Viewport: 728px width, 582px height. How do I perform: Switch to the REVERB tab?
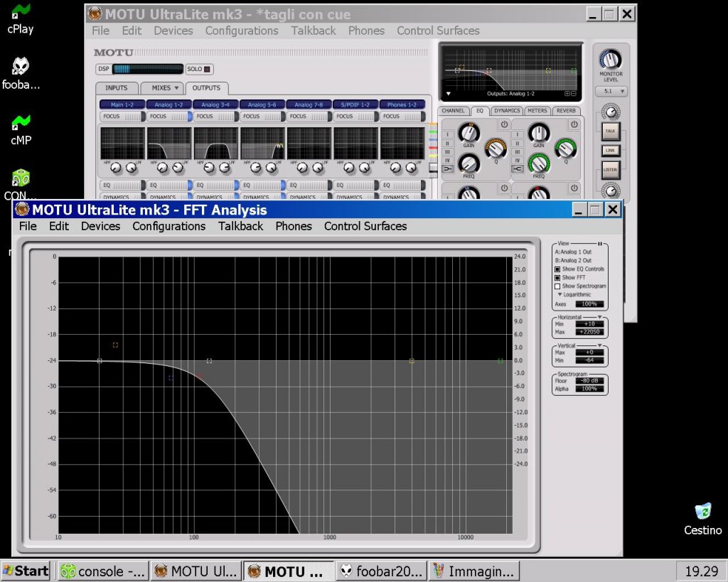tap(566, 111)
